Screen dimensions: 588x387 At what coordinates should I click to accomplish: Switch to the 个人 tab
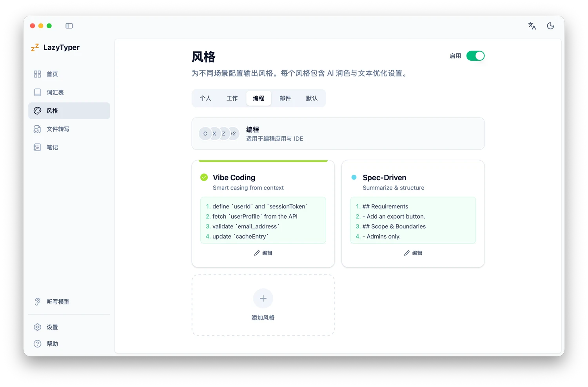[205, 98]
